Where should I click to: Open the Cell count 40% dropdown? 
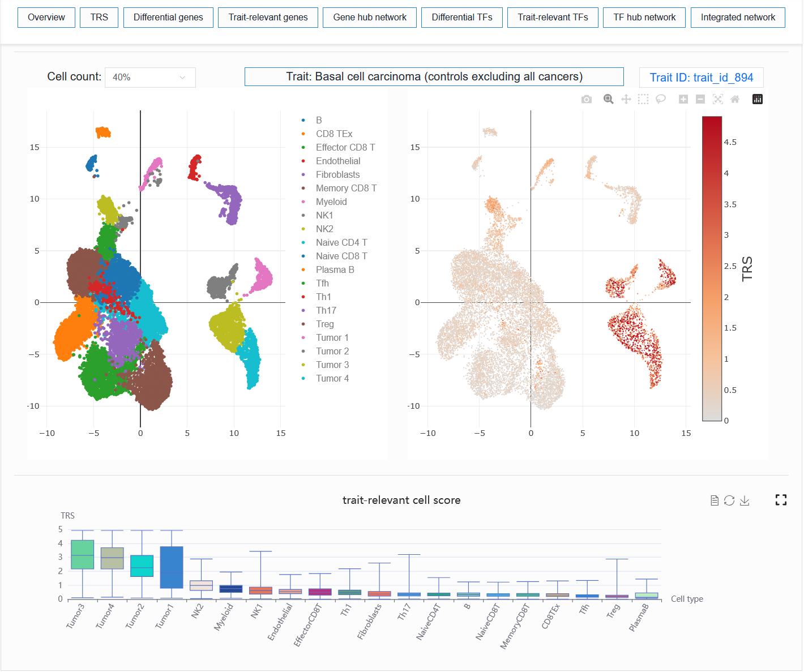[x=150, y=77]
